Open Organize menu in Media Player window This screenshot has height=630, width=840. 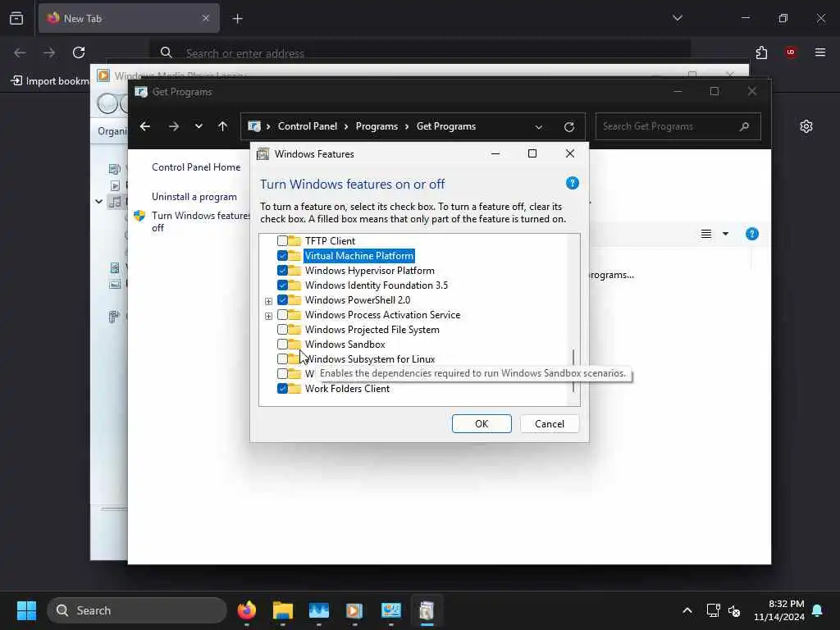(x=112, y=131)
